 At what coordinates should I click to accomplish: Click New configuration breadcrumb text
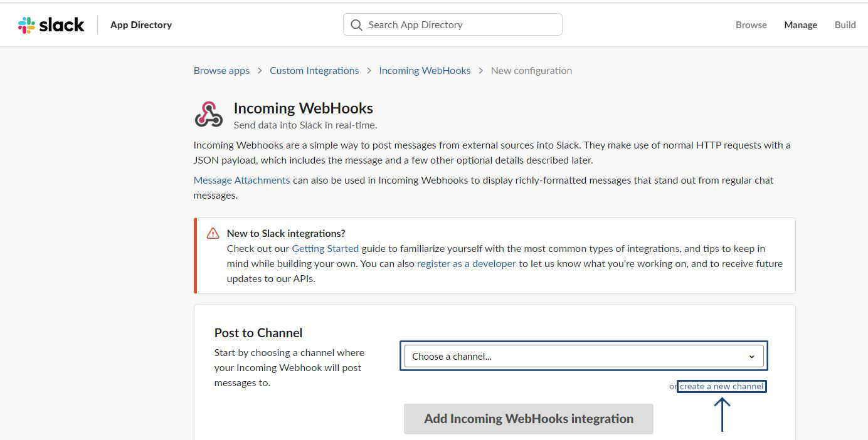(x=531, y=71)
